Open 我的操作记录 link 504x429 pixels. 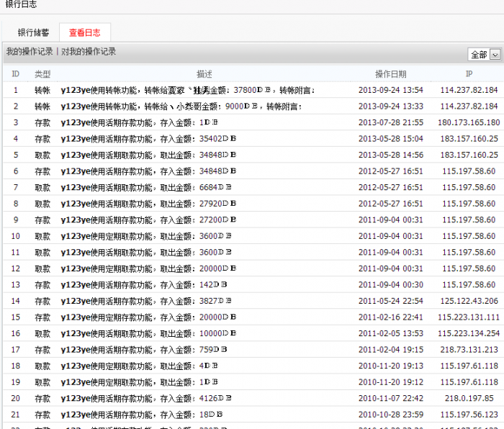click(x=30, y=51)
